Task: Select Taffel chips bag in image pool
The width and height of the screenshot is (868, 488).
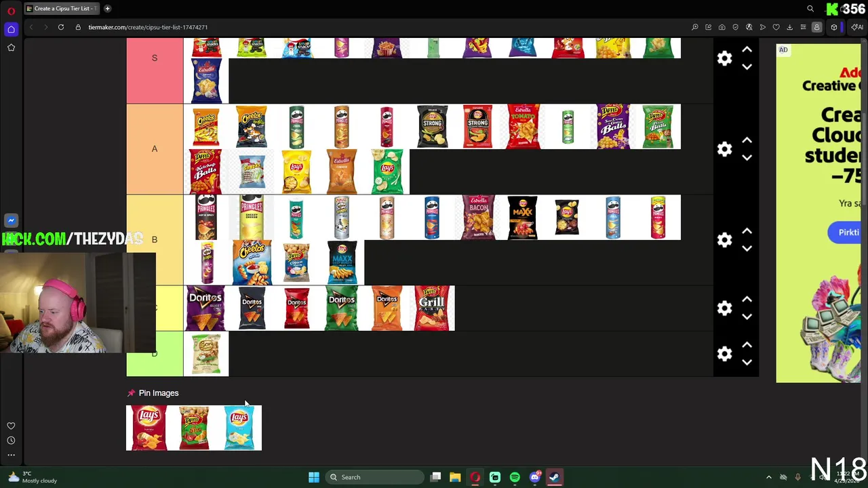Action: [x=194, y=428]
